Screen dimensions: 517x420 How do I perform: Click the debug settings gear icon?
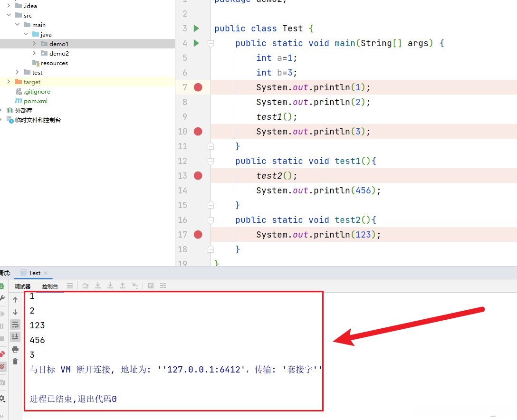coord(2,398)
